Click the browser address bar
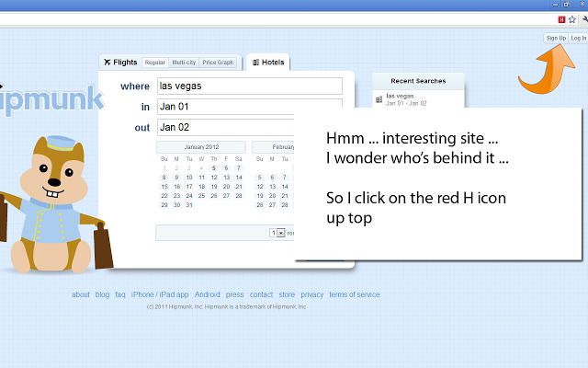588x368 pixels. (276, 19)
